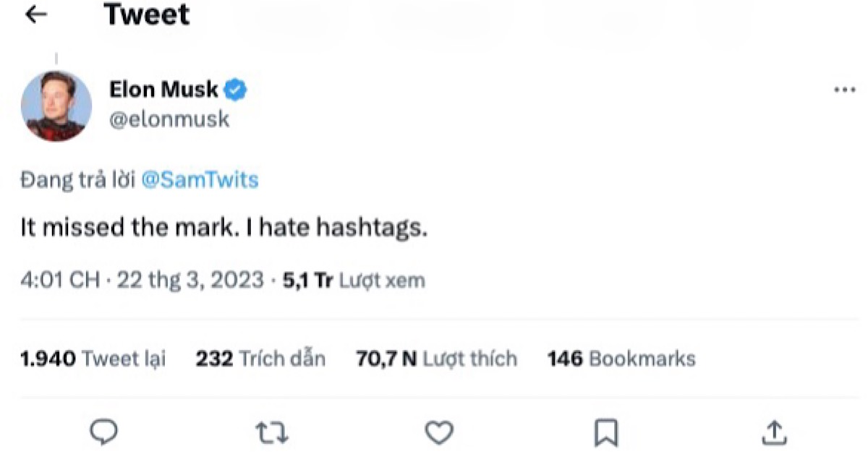Show the 70,7 N Lượt thích list

436,359
